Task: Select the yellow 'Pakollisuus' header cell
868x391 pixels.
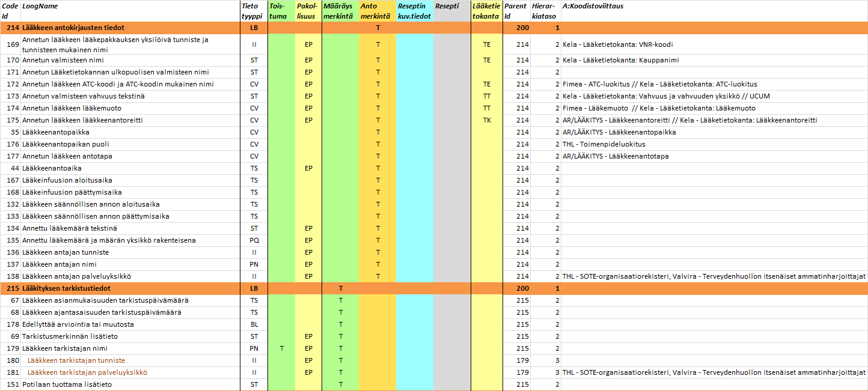Action: (x=308, y=11)
